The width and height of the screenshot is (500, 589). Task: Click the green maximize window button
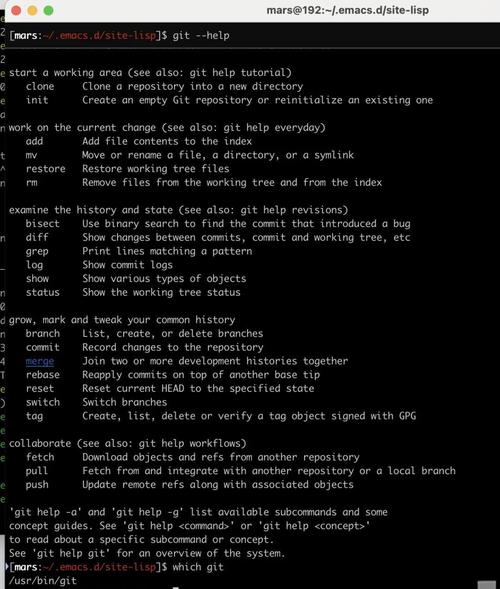48,11
